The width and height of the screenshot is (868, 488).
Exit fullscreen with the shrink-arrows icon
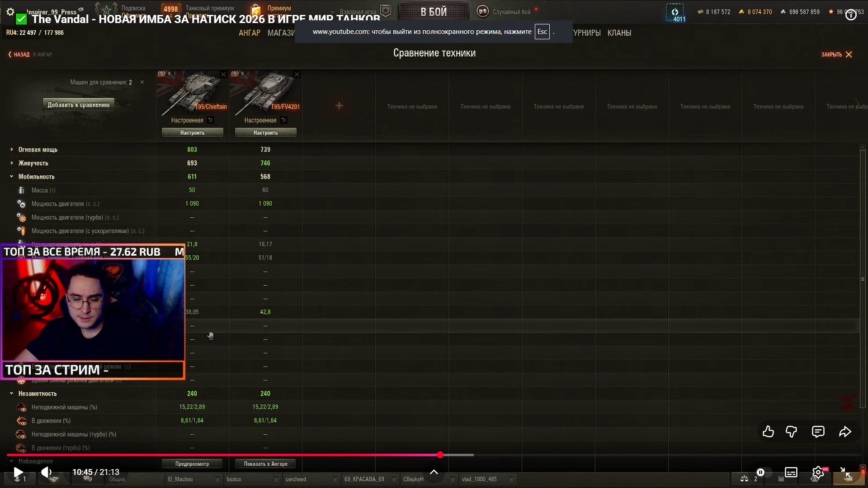[x=845, y=473]
